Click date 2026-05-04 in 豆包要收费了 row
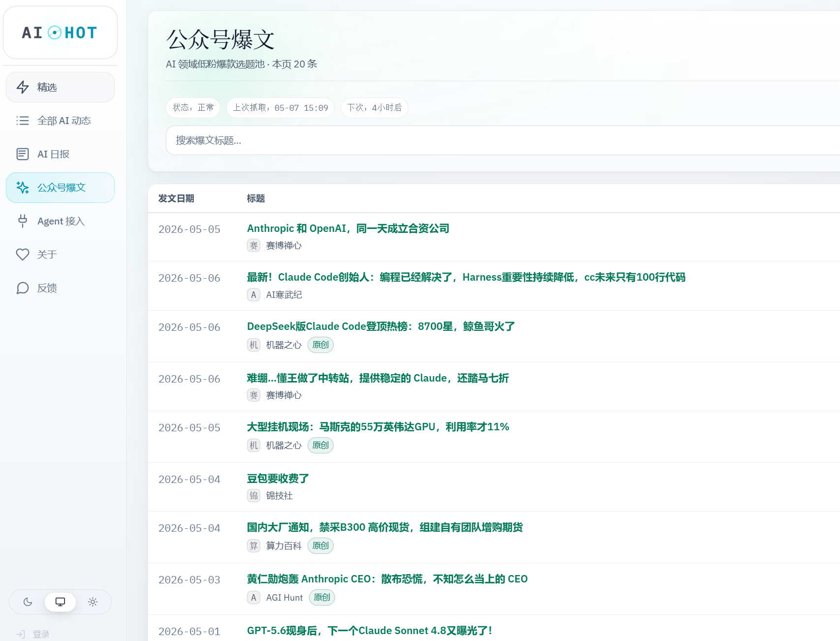Image resolution: width=840 pixels, height=641 pixels. click(x=189, y=480)
